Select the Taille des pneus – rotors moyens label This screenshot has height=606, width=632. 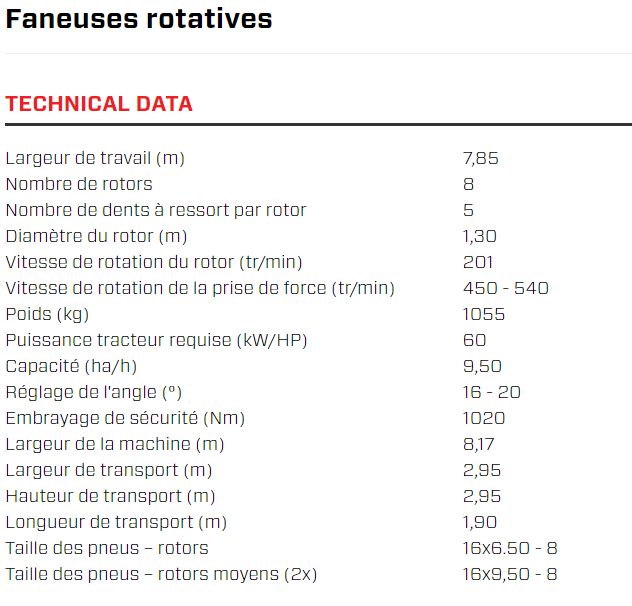162,574
